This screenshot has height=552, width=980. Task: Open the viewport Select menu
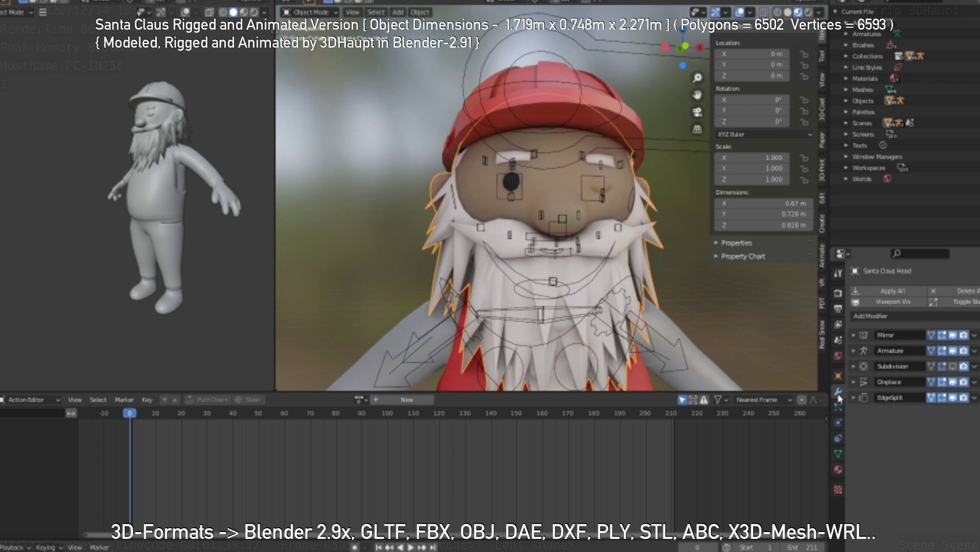point(375,12)
